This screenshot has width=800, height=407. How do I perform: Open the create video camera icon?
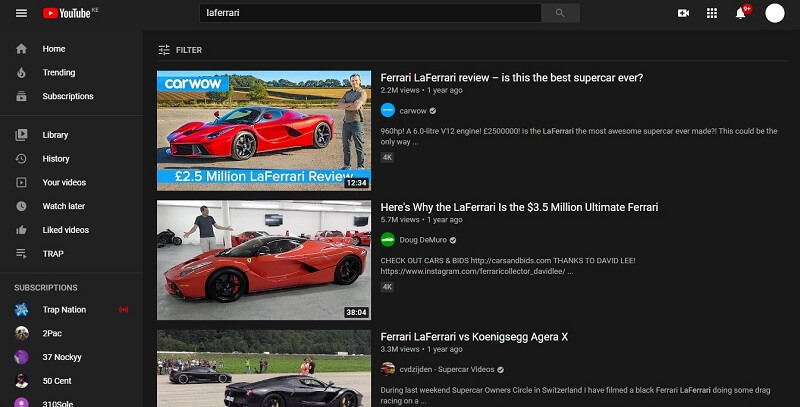tap(683, 13)
